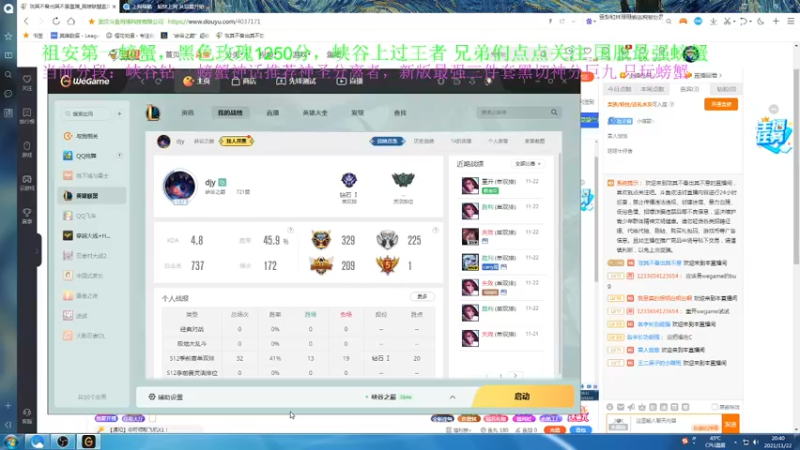The height and width of the screenshot is (450, 800).
Task: Expand the arrow next to QQ炫舞
Action: click(x=119, y=156)
